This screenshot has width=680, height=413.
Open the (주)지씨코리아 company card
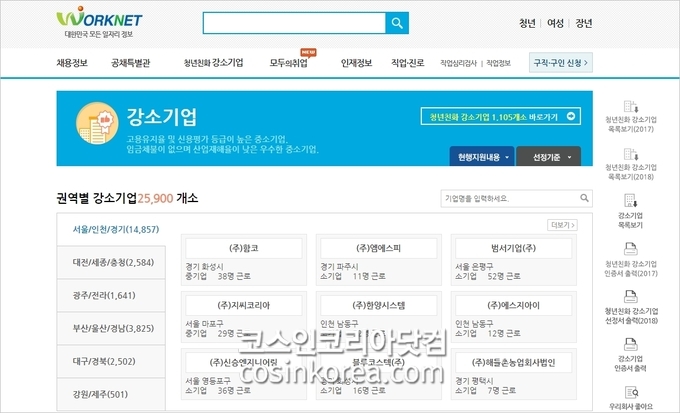pyautogui.click(x=244, y=317)
